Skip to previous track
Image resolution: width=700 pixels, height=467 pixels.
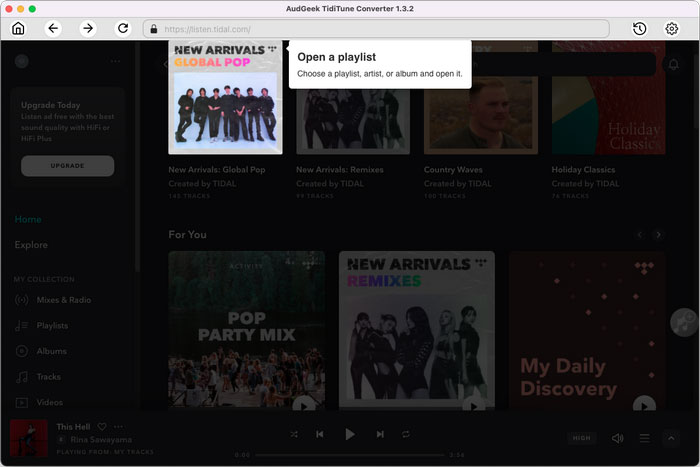tap(320, 434)
